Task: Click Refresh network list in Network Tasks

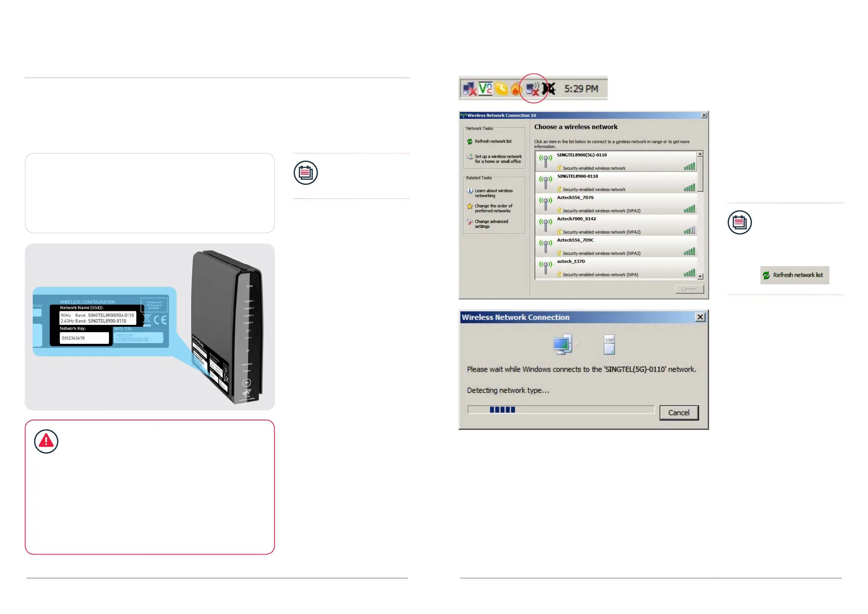Action: [493, 141]
